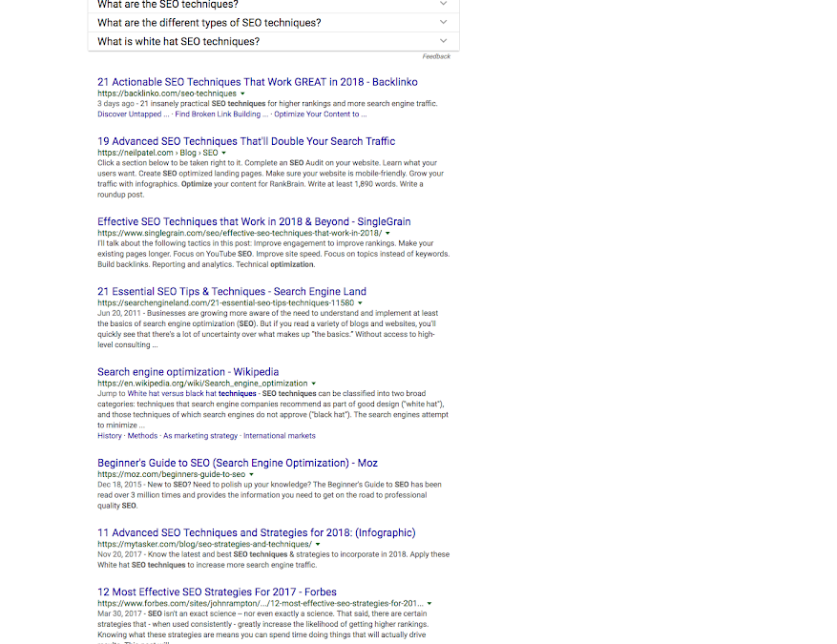Expand 'What are the different types of SEO techniques?' question
Screen dimensions: 837x644
tap(273, 22)
